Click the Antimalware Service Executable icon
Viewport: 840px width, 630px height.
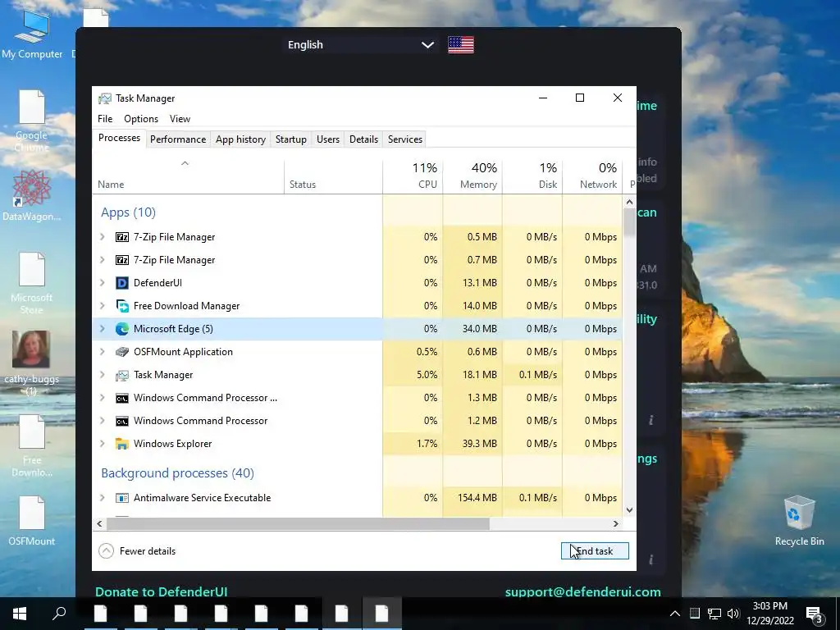[122, 498]
